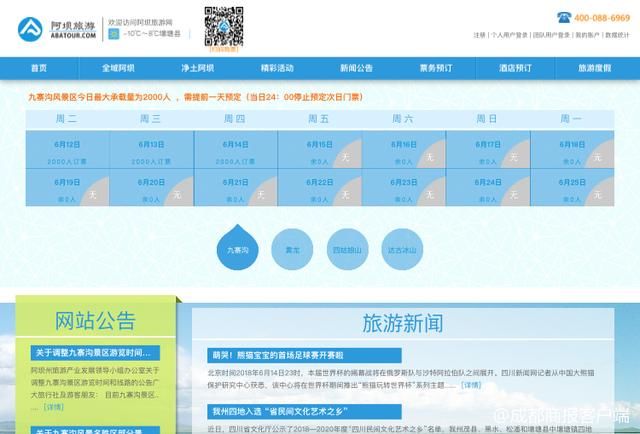Viewport: 640px width, 434px height.
Task: Open 详情 link under the panda news
Action: [x=471, y=385]
